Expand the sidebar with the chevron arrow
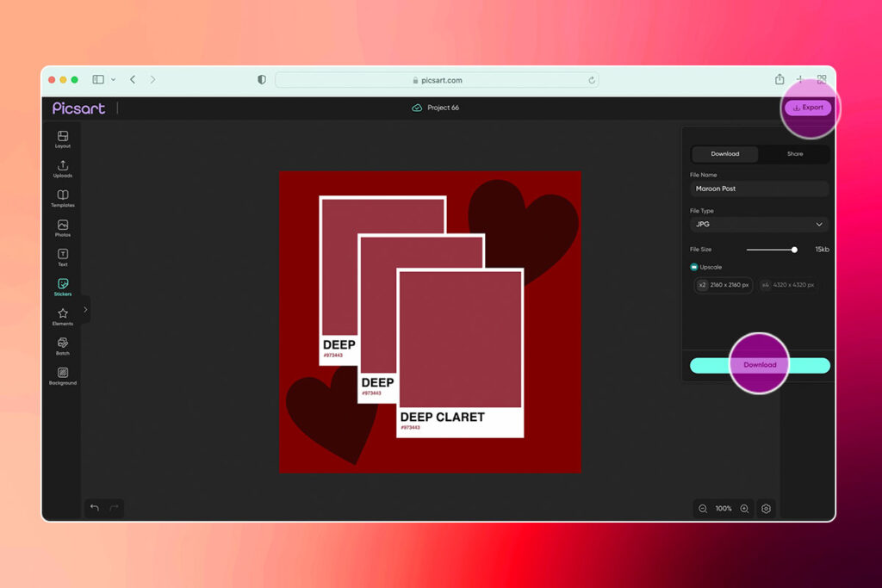The image size is (882, 588). coord(84,310)
